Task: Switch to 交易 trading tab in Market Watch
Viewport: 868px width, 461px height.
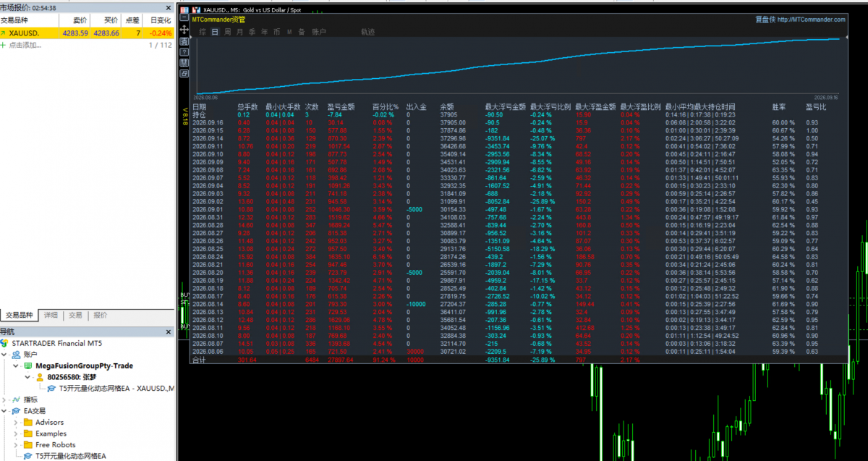Action: (75, 315)
